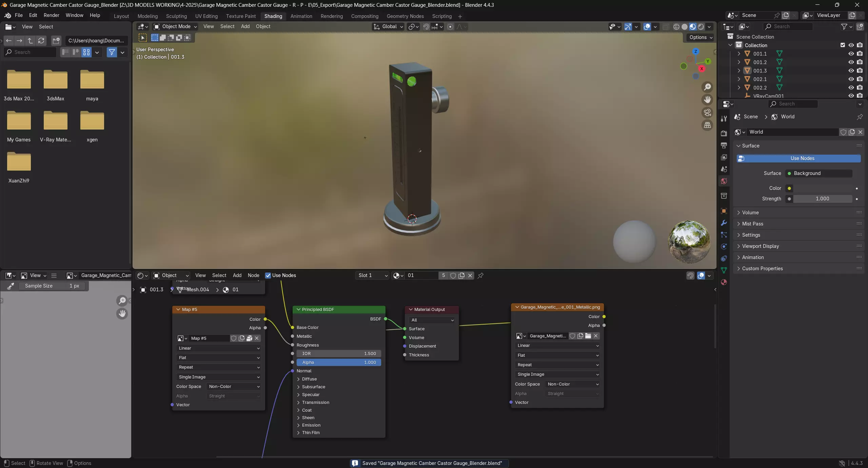Image resolution: width=868 pixels, height=468 pixels.
Task: Click the zoom magnifier icon in viewport
Action: point(707,87)
